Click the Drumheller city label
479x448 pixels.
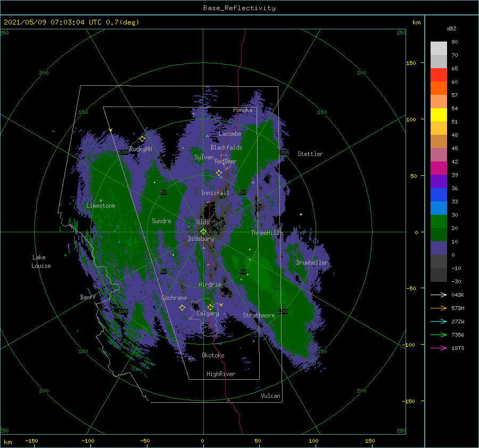tap(312, 263)
